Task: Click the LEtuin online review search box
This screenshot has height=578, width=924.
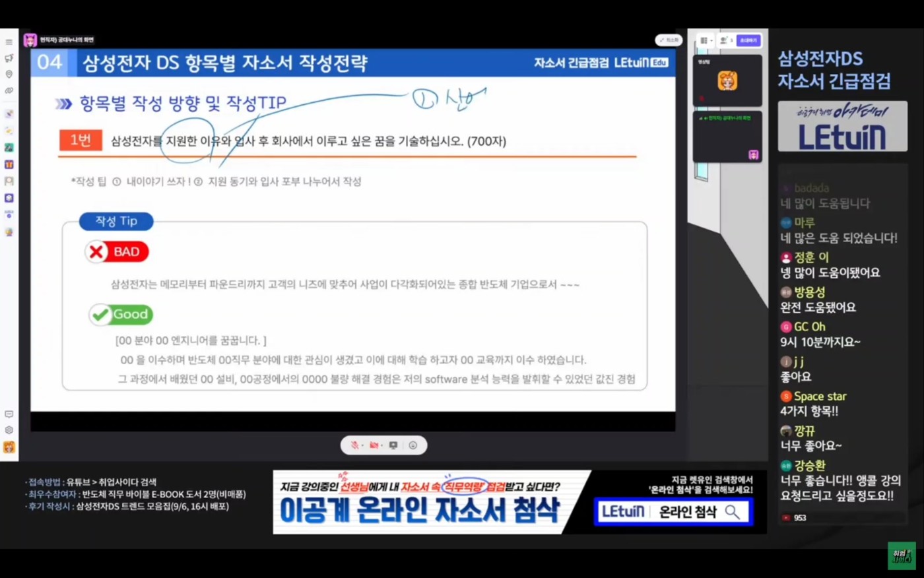Action: pyautogui.click(x=673, y=512)
